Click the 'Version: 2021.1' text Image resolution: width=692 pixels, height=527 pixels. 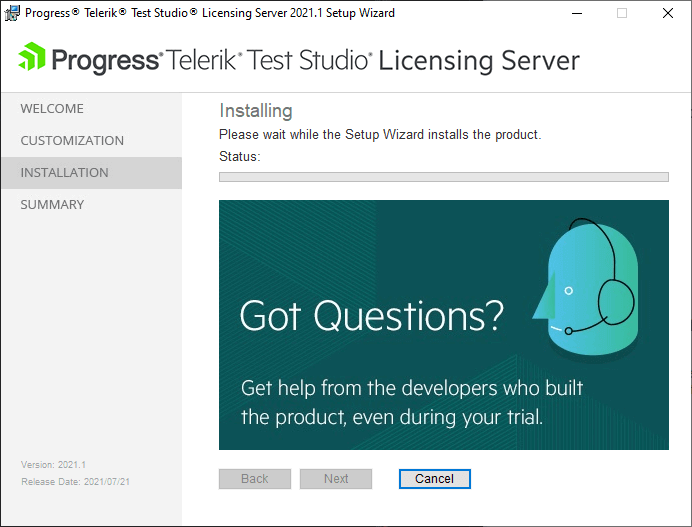[x=53, y=465]
